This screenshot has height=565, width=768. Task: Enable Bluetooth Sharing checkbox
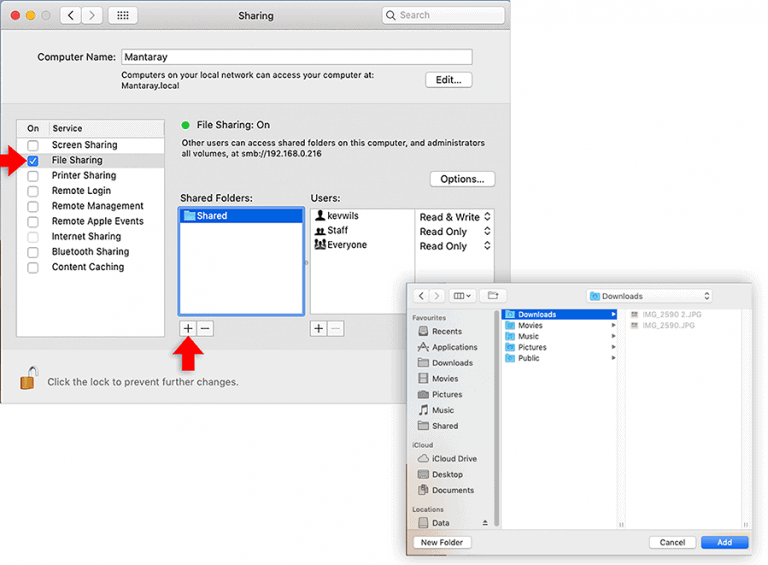[x=33, y=252]
